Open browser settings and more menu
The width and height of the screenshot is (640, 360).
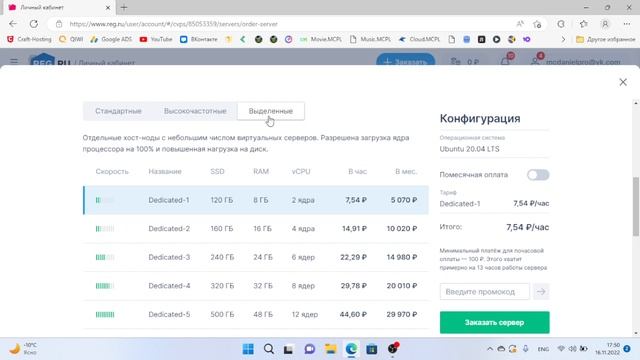coord(627,24)
